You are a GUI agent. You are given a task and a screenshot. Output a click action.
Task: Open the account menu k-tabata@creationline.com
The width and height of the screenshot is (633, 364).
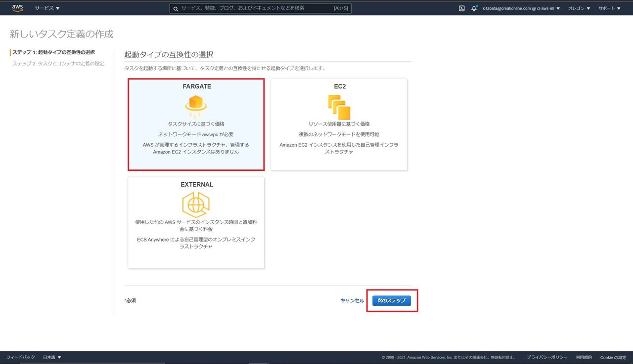pos(521,8)
